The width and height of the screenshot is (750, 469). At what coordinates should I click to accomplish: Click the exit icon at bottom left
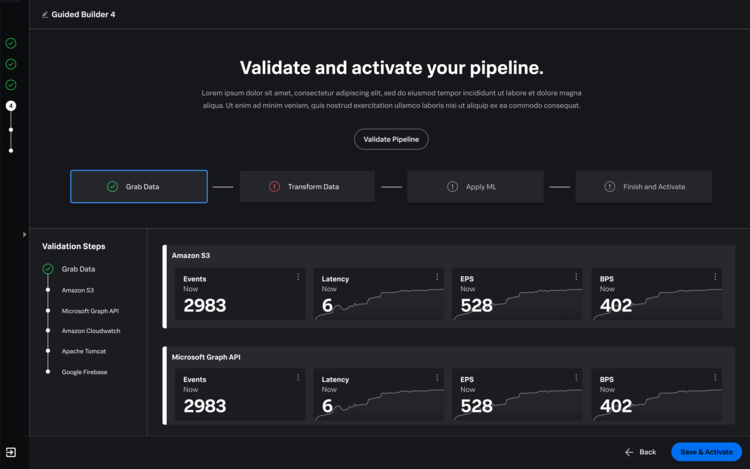[11, 452]
